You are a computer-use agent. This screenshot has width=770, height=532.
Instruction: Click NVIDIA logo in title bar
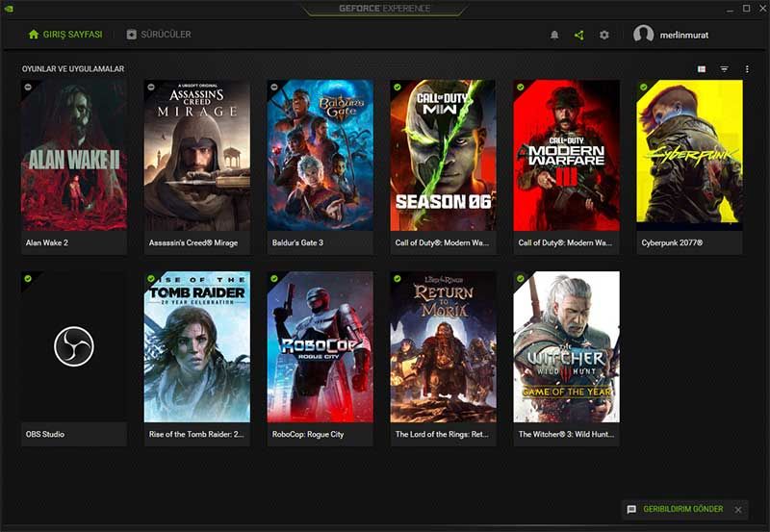(x=9, y=9)
